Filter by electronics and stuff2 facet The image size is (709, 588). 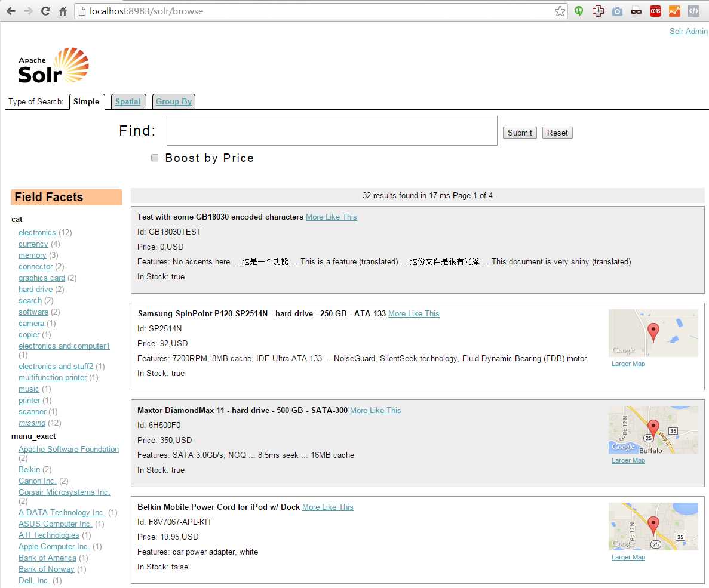[56, 366]
